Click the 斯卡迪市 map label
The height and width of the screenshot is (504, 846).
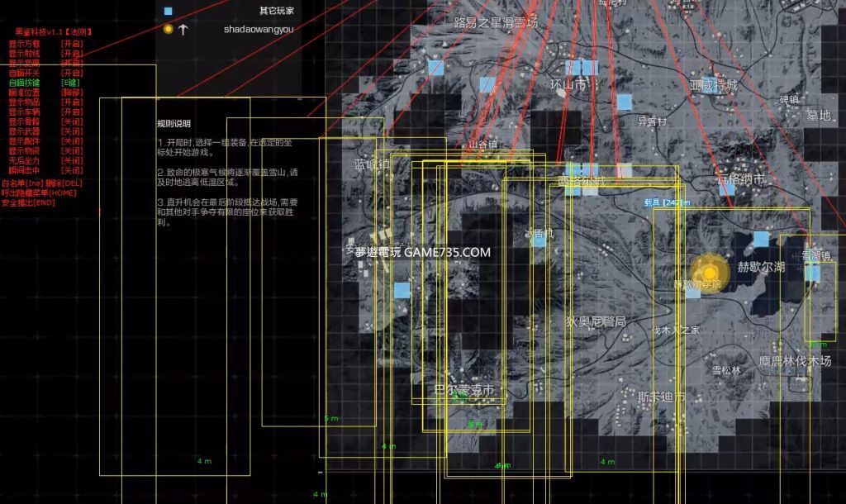tap(661, 397)
